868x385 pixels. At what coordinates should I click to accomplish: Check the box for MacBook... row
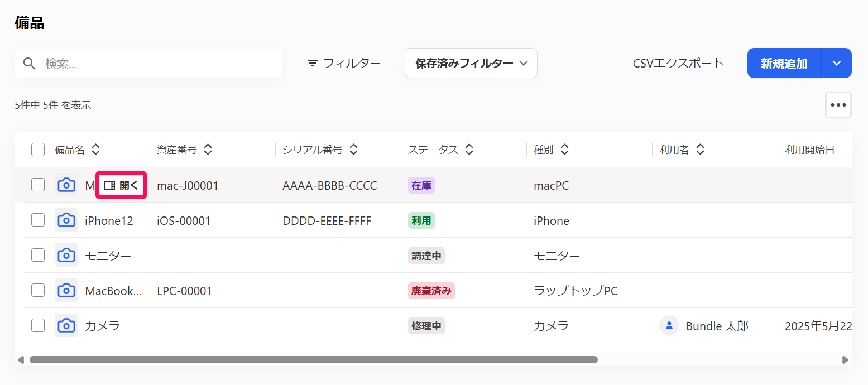coord(38,290)
